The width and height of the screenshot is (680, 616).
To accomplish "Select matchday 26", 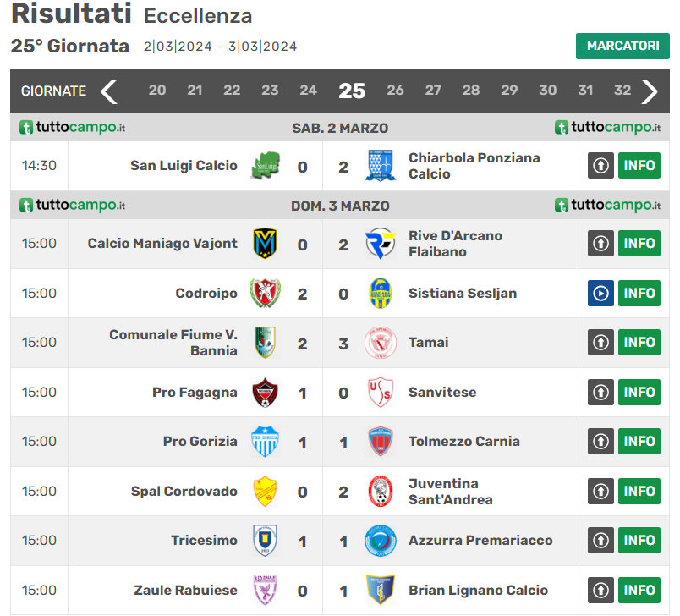I will coord(395,91).
